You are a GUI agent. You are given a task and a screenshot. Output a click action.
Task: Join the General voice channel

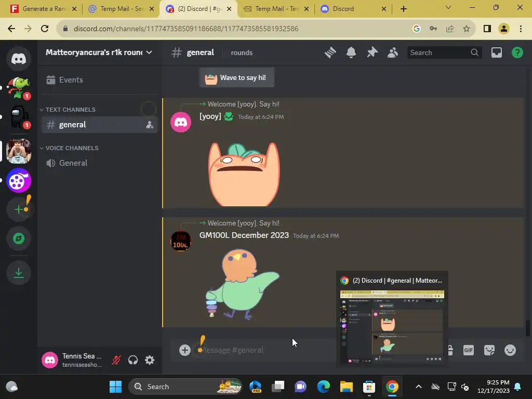(x=99, y=163)
